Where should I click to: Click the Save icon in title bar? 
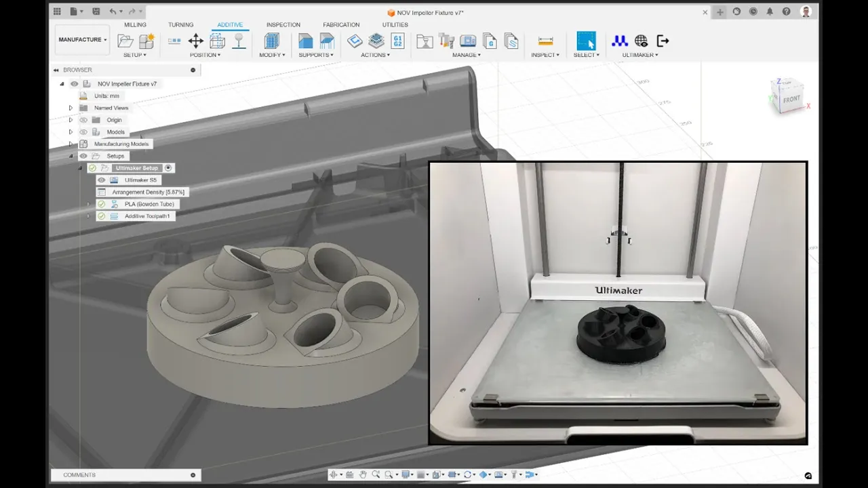click(95, 12)
